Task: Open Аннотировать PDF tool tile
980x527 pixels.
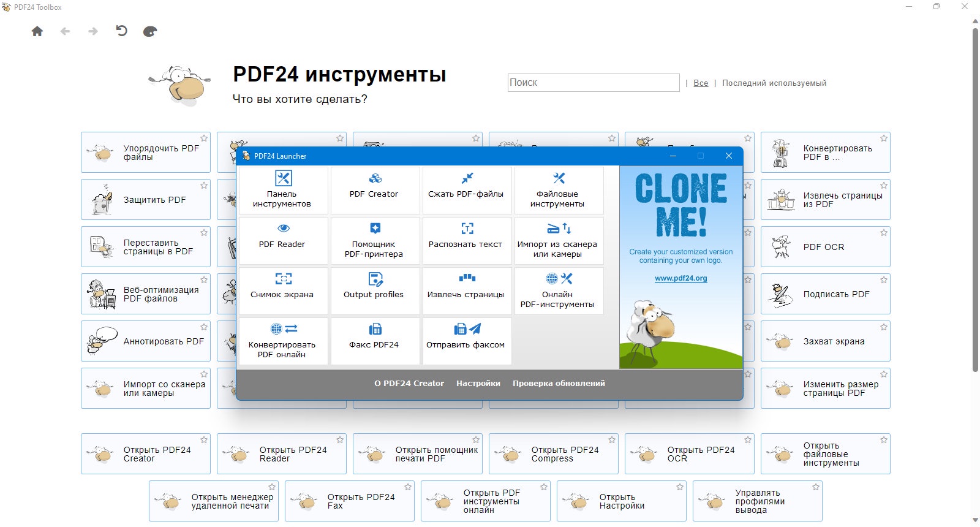Action: (146, 341)
